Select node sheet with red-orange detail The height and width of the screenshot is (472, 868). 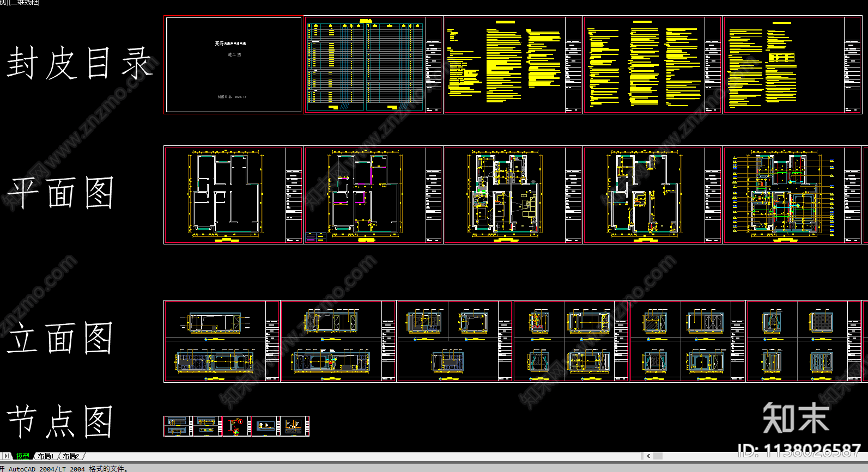click(x=236, y=426)
